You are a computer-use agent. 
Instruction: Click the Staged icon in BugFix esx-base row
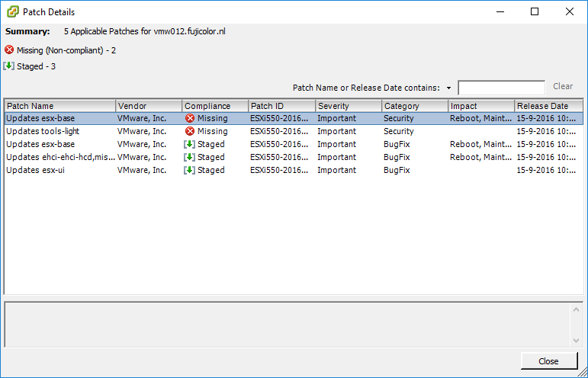click(x=189, y=144)
